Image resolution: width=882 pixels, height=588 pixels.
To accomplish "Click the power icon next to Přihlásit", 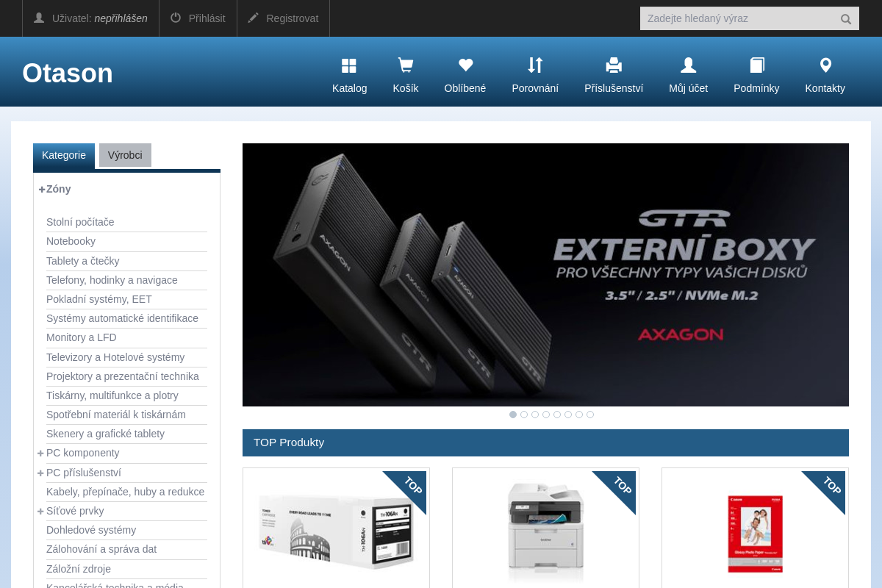I will click(176, 18).
